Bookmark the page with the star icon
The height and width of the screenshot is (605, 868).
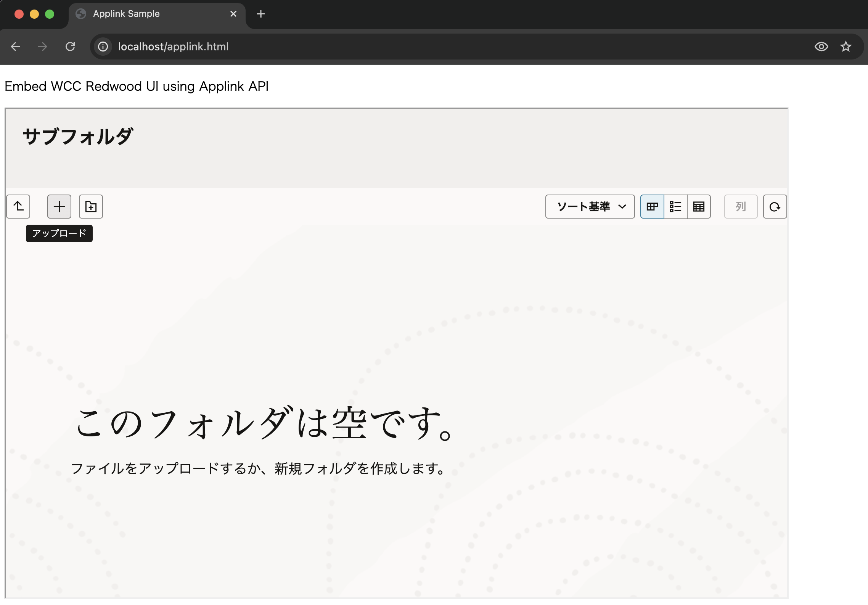click(845, 47)
